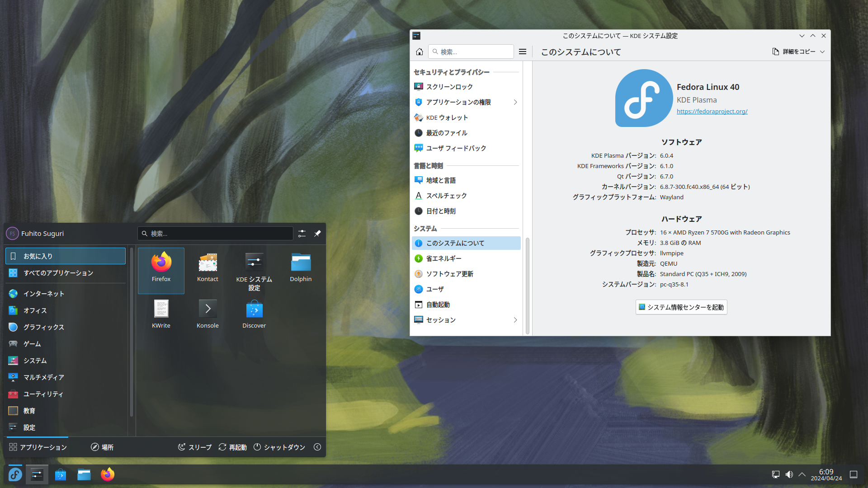Open dropdown next to 詳細をコピー
This screenshot has height=488, width=868.
point(822,52)
